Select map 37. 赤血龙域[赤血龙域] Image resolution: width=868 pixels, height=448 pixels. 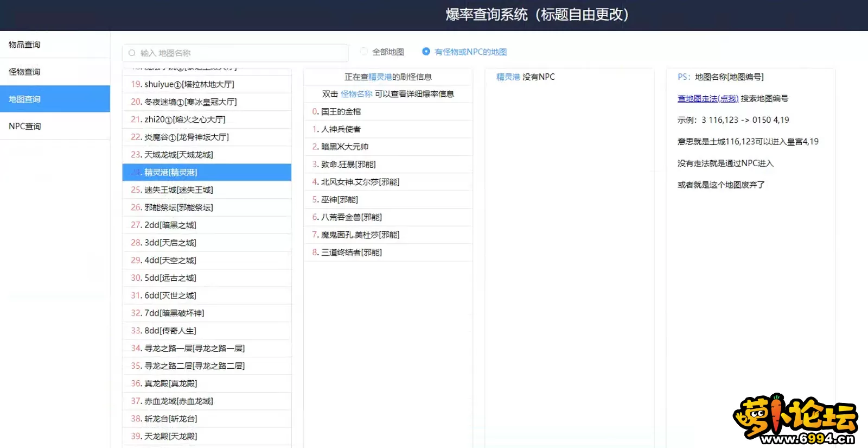point(207,401)
